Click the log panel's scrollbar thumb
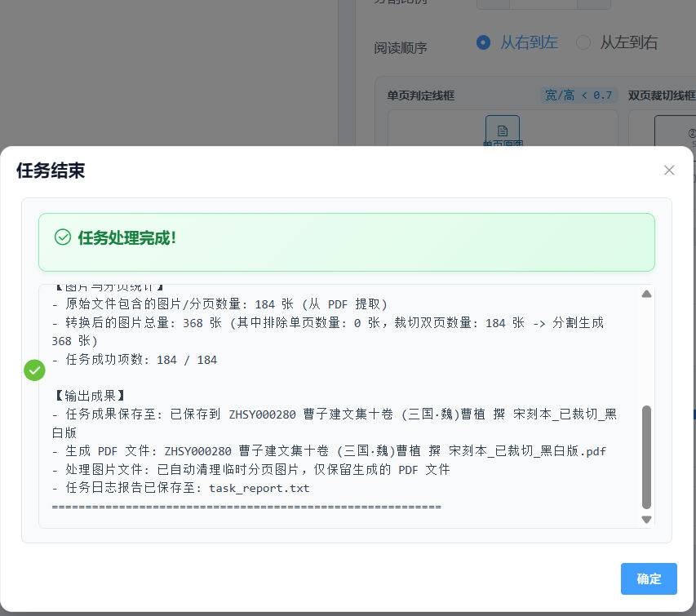Viewport: 696px width, 616px height. pos(646,457)
